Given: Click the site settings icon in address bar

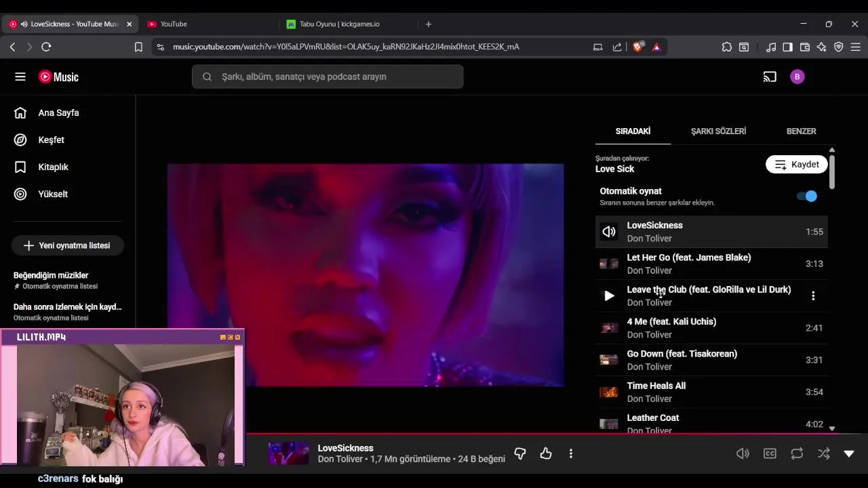Looking at the screenshot, I should (x=160, y=47).
